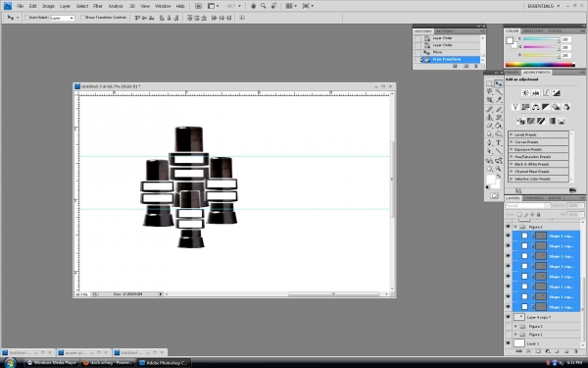Switch to the Swatches tab
This screenshot has width=588, height=368.
(533, 30)
